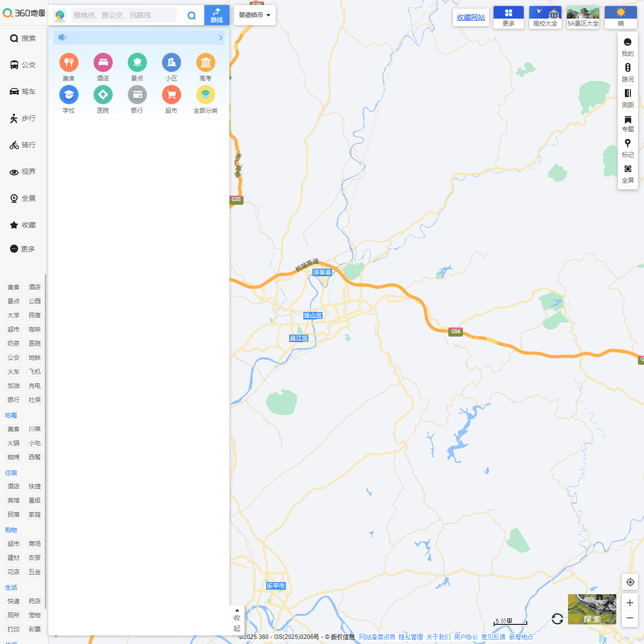644x644 pixels.
Task: Open the 景德镇市 city selector dropdown
Action: tap(255, 15)
